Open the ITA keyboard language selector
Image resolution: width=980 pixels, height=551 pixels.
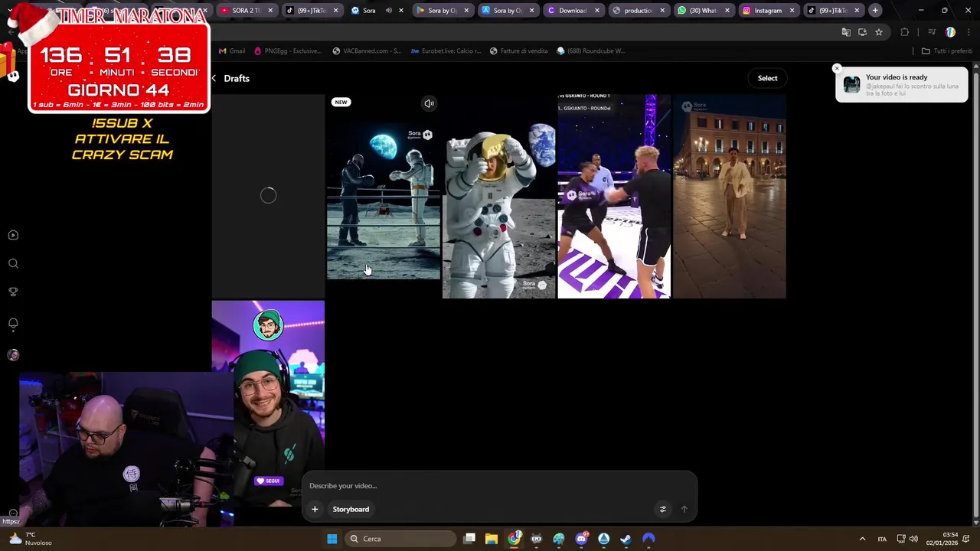coord(882,539)
